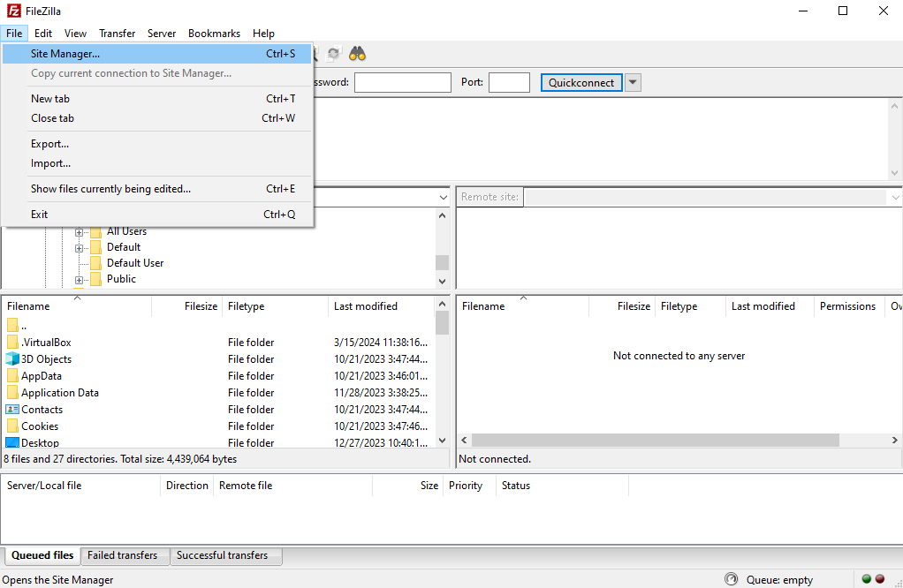Image resolution: width=903 pixels, height=588 pixels.
Task: Click the Quickconnect button
Action: (x=581, y=82)
